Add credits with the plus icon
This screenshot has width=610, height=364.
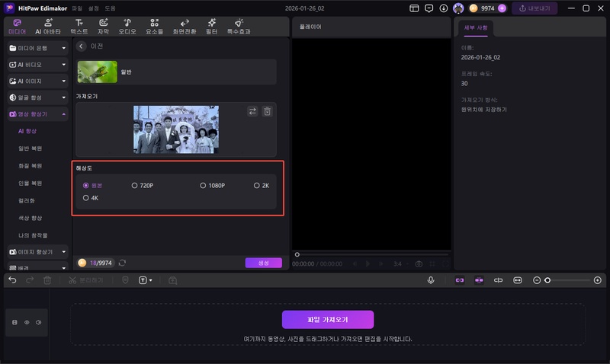click(x=502, y=8)
